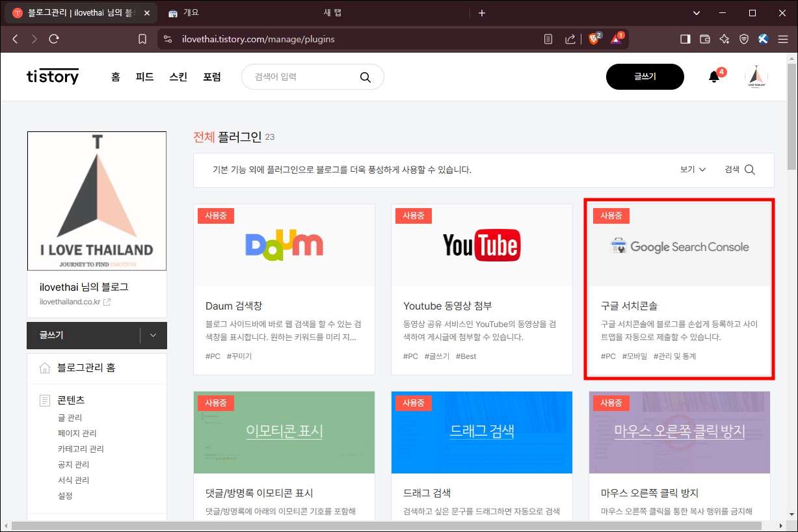
Task: Open the 이모티콘 표시 plugin card
Action: click(284, 456)
